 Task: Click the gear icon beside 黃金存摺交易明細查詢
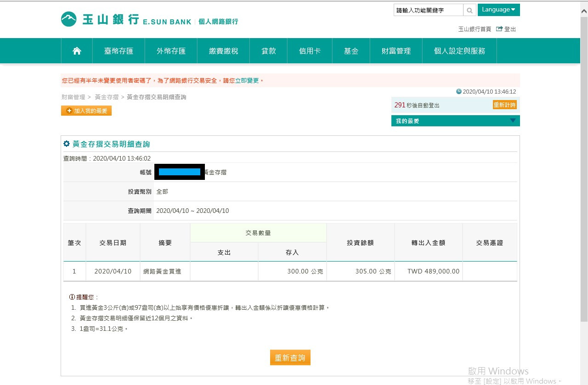(x=67, y=144)
